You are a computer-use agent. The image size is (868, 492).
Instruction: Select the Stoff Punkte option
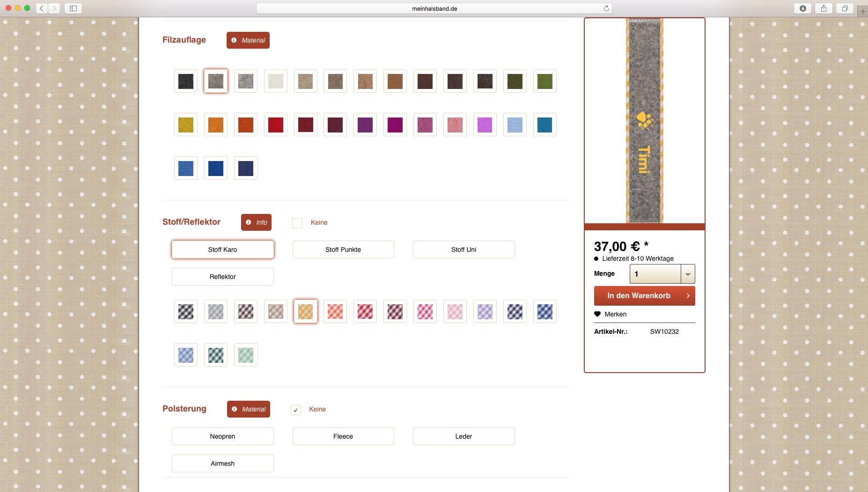(343, 250)
